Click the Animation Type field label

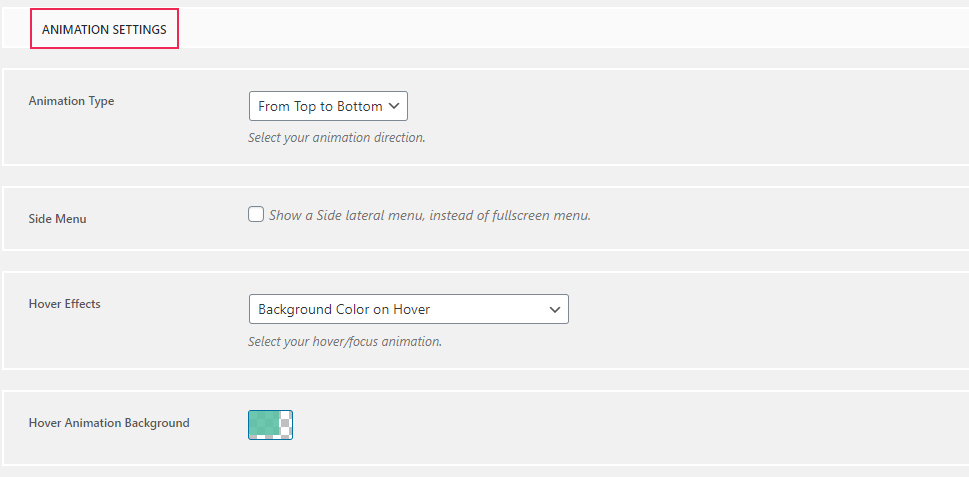(71, 101)
